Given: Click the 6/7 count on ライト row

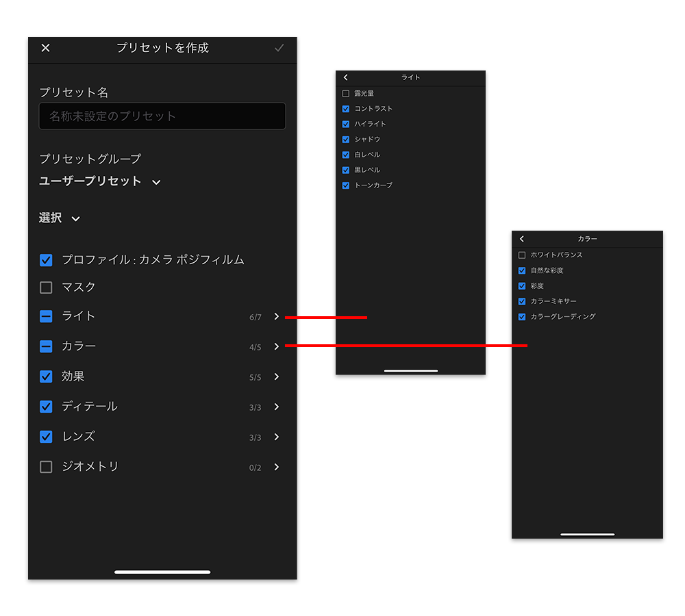Looking at the screenshot, I should pos(255,318).
